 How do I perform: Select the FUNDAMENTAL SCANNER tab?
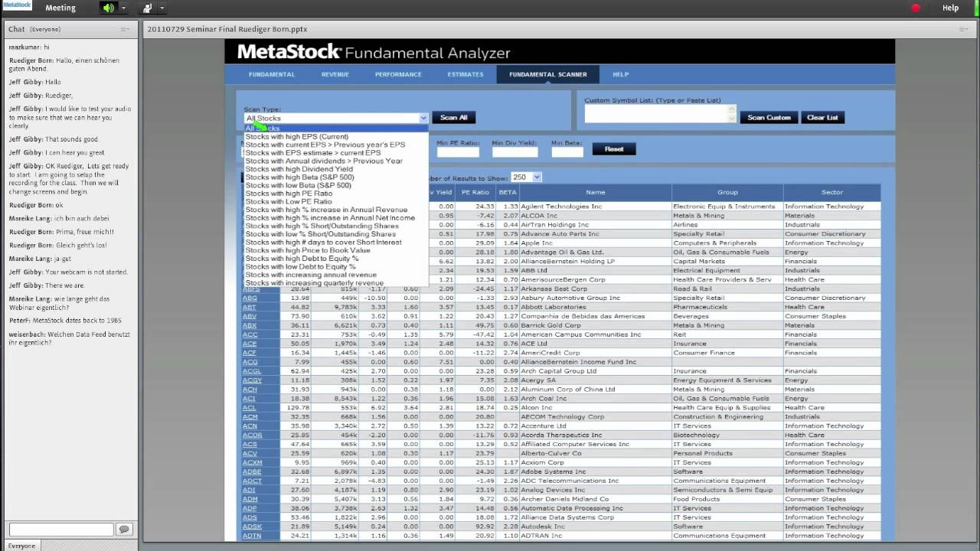click(x=548, y=74)
